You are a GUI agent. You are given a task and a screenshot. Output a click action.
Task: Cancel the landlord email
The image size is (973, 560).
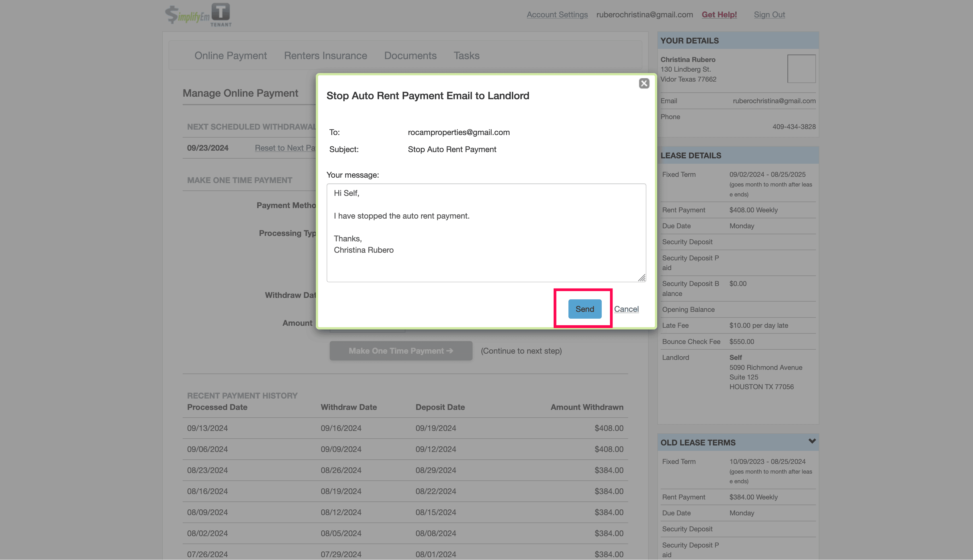pyautogui.click(x=626, y=309)
